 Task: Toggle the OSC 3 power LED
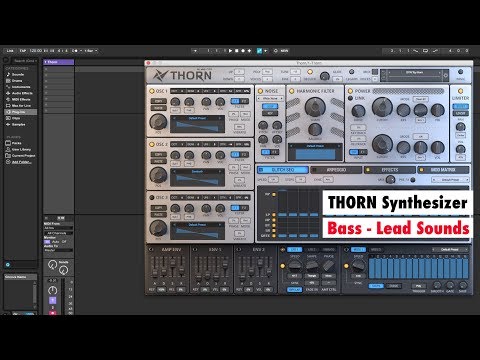pos(152,197)
